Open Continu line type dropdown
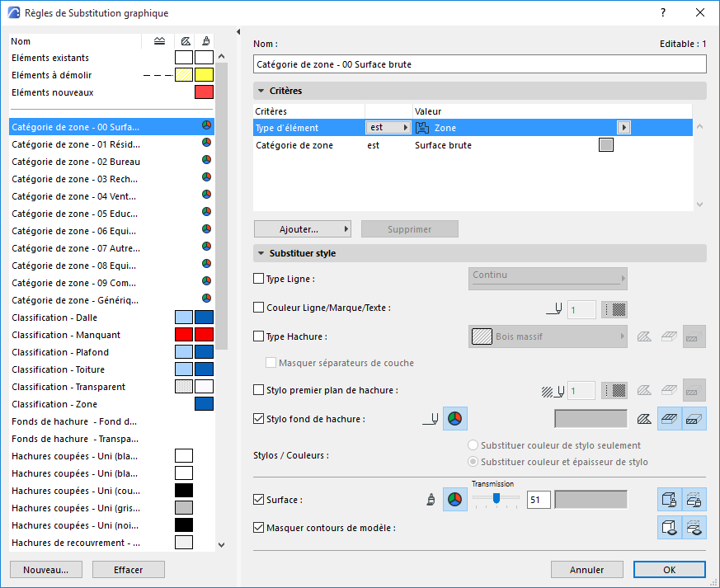Viewport: 720px width, 588px height. 548,278
